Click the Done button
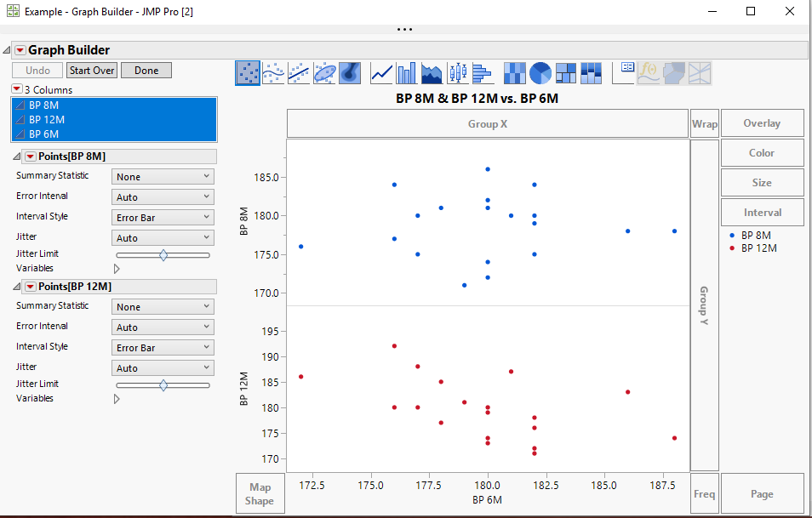The width and height of the screenshot is (812, 518). point(146,71)
